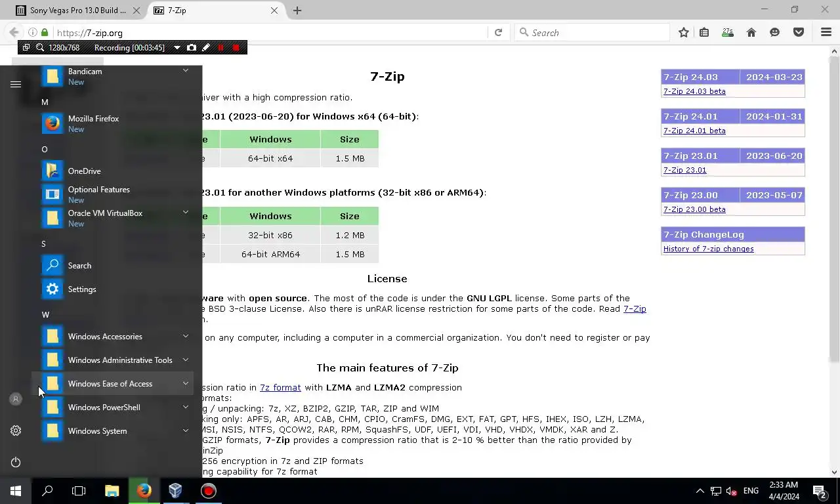Viewport: 840px width, 504px height.
Task: Open the Action Center notifications
Action: pyautogui.click(x=819, y=491)
